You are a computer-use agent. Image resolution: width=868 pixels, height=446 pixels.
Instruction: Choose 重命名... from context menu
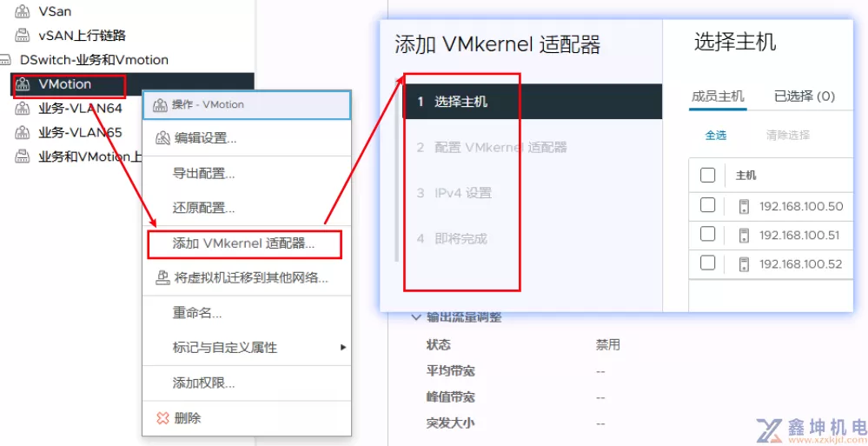point(247,313)
